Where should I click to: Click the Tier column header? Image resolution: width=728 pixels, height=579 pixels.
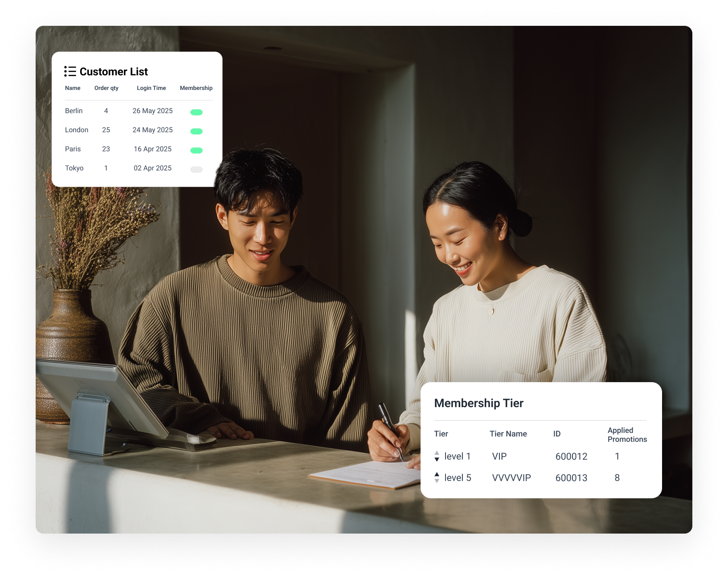[441, 433]
